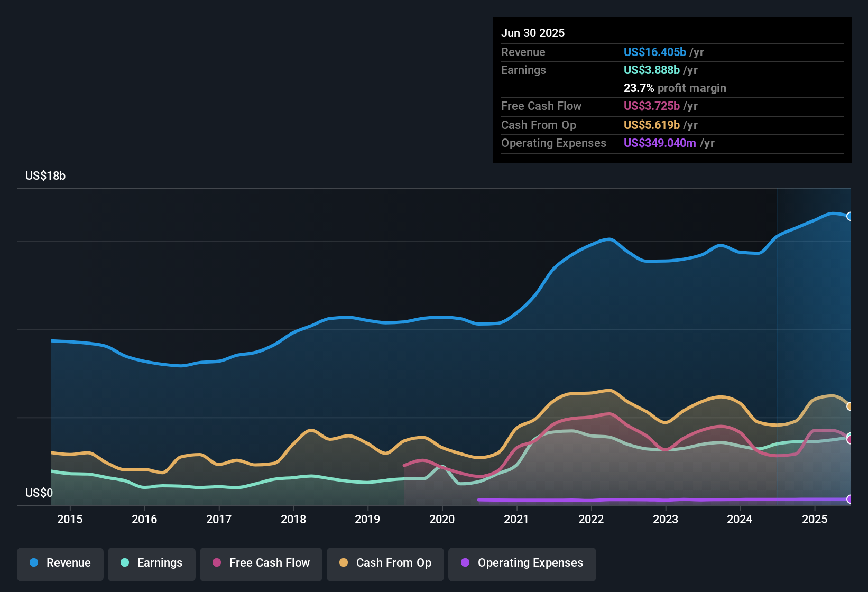Screen dimensions: 868x592
Task: Select the Operating Expenses endpoint marker
Action: [x=850, y=499]
